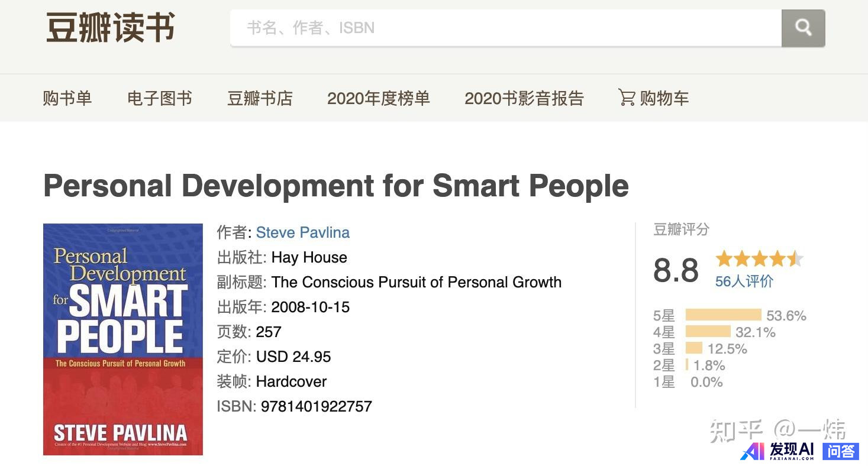This screenshot has width=868, height=466.
Task: Click the 3星 rating bar
Action: point(694,348)
